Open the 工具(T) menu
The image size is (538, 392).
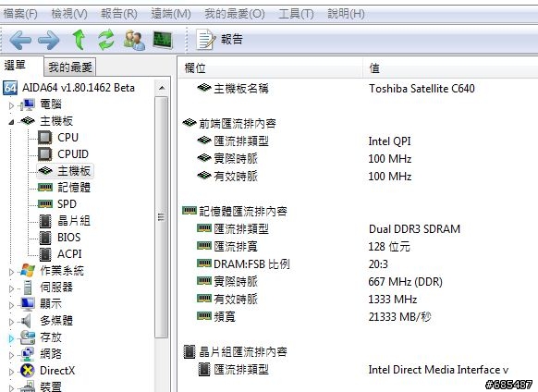pyautogui.click(x=296, y=14)
